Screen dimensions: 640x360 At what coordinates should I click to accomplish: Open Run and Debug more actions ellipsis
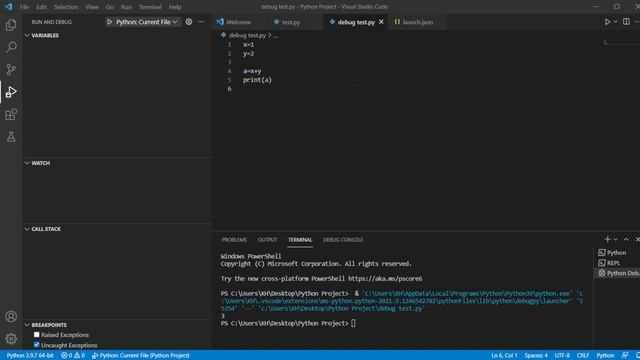201,22
